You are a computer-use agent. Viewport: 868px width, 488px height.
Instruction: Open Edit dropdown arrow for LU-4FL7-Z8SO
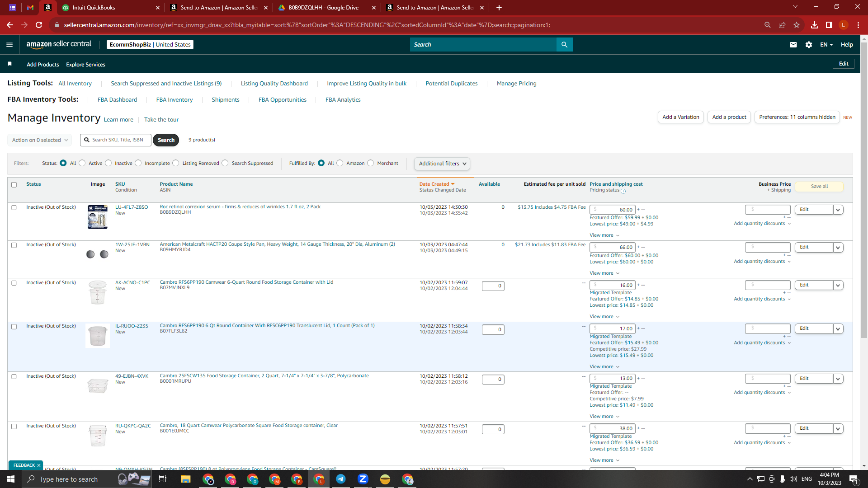[x=838, y=210]
